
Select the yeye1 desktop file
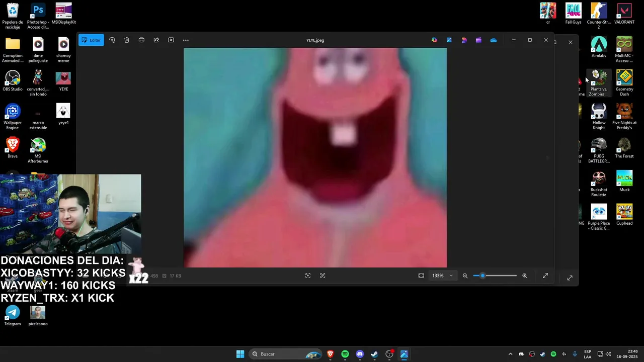point(63,115)
